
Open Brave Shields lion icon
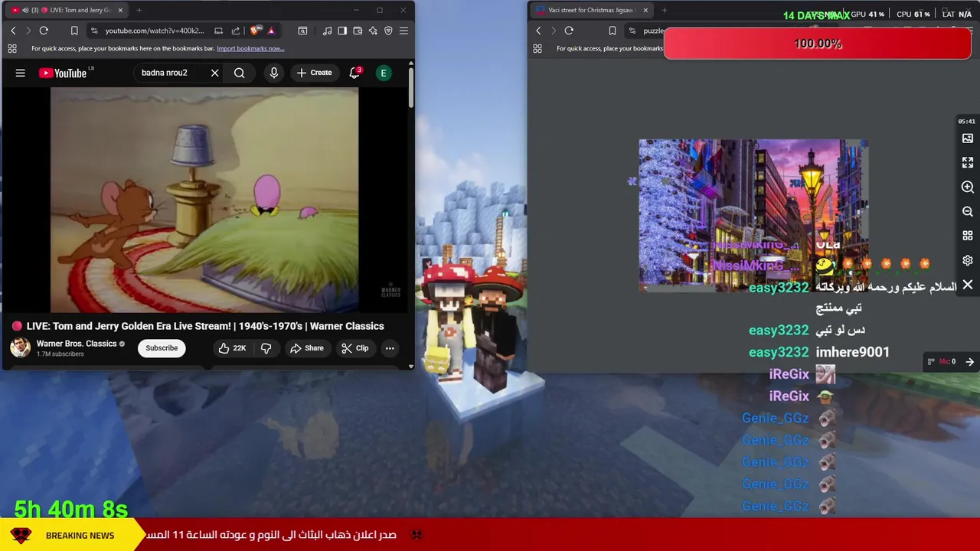[x=255, y=31]
